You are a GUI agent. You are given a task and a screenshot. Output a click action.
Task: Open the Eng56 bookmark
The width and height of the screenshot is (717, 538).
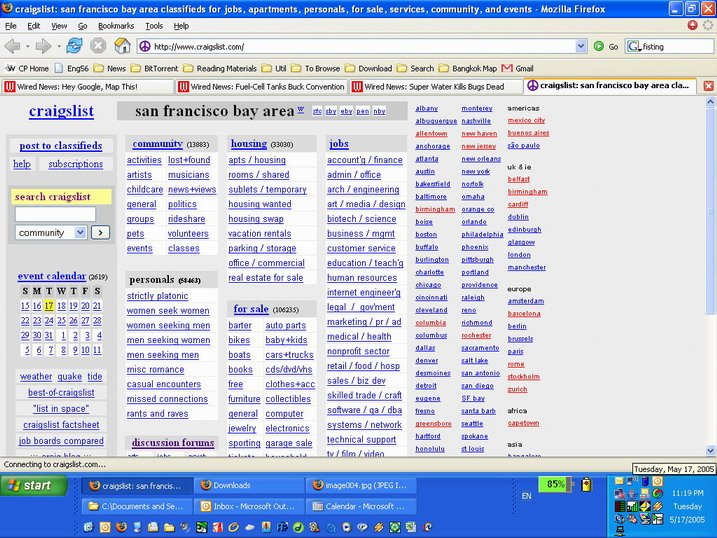tap(72, 69)
